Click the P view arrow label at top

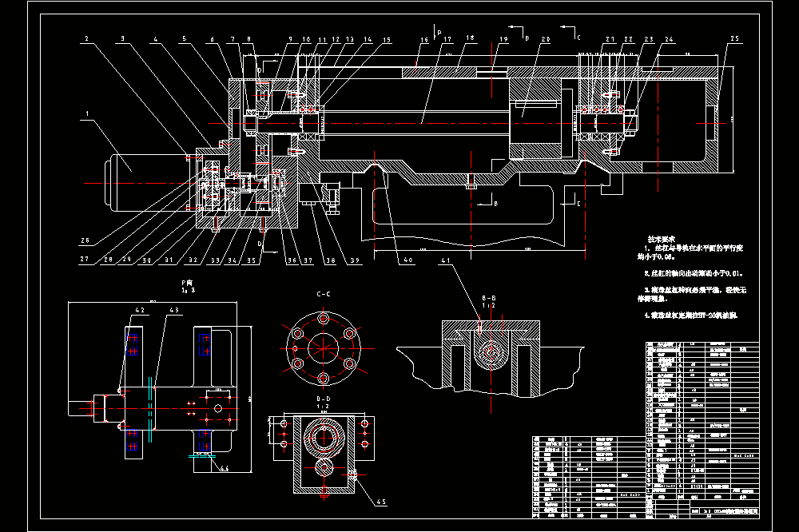point(439,33)
